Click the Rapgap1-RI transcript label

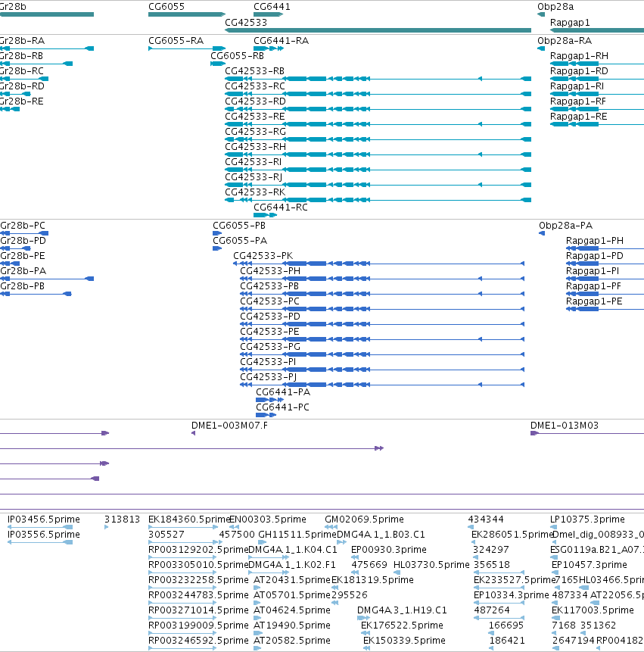point(577,86)
